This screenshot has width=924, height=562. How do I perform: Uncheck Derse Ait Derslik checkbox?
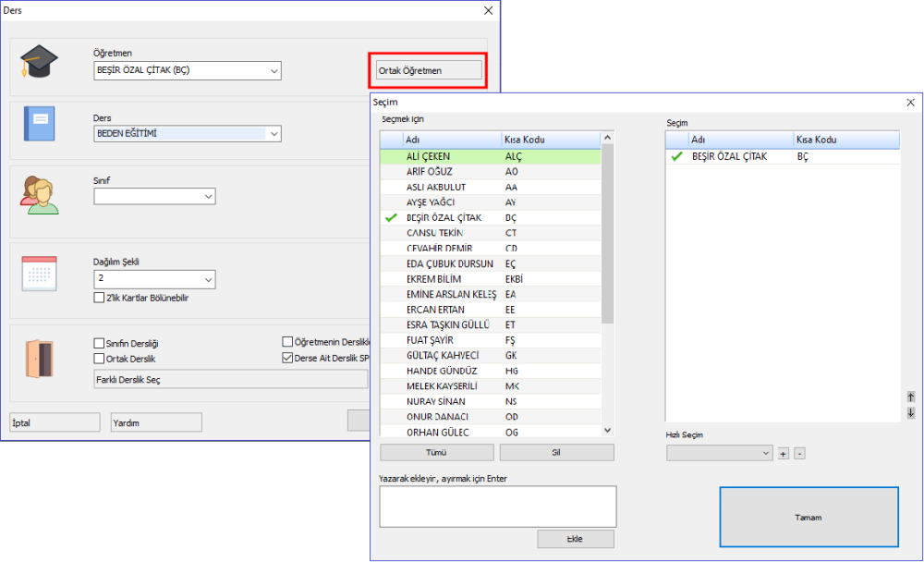[x=287, y=358]
